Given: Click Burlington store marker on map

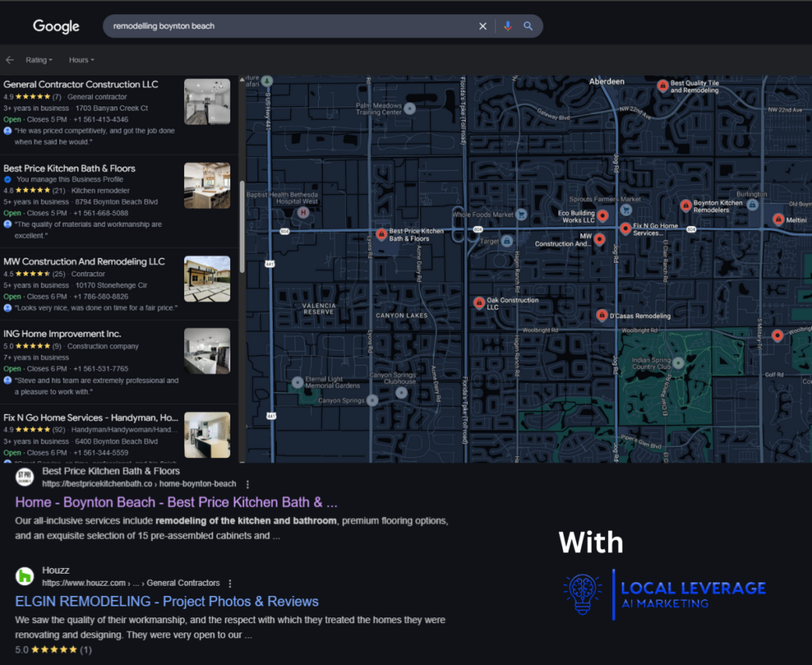Looking at the screenshot, I should pyautogui.click(x=753, y=205).
